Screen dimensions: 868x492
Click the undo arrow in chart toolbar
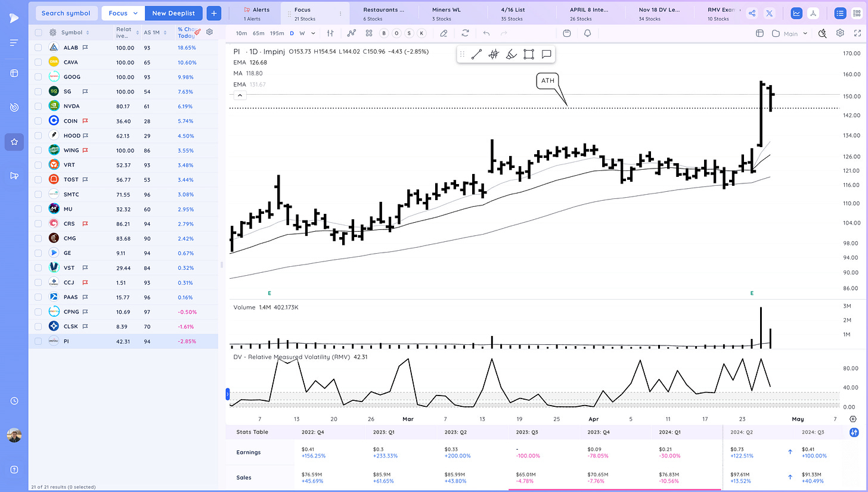pyautogui.click(x=487, y=33)
